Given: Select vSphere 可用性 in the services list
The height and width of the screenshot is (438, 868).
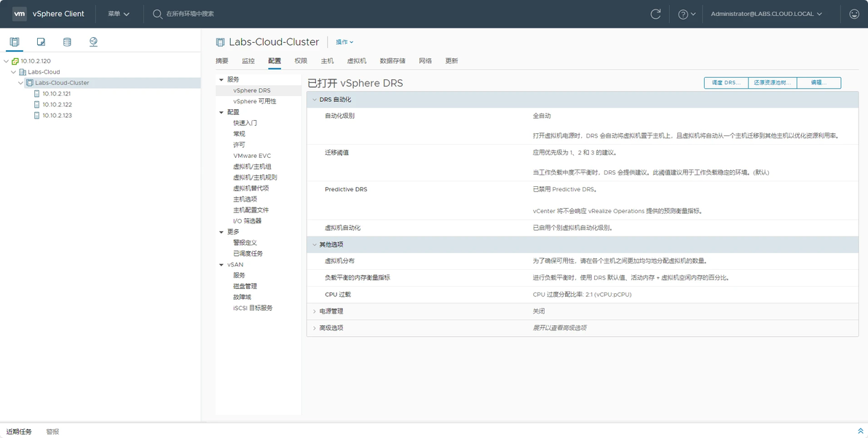Looking at the screenshot, I should (255, 101).
